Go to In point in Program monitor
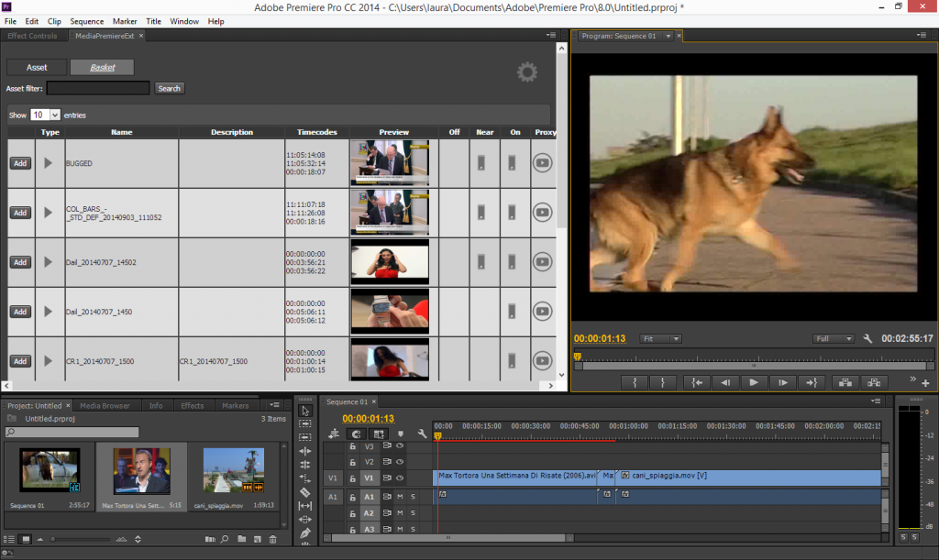Image resolution: width=939 pixels, height=560 pixels. click(x=697, y=383)
